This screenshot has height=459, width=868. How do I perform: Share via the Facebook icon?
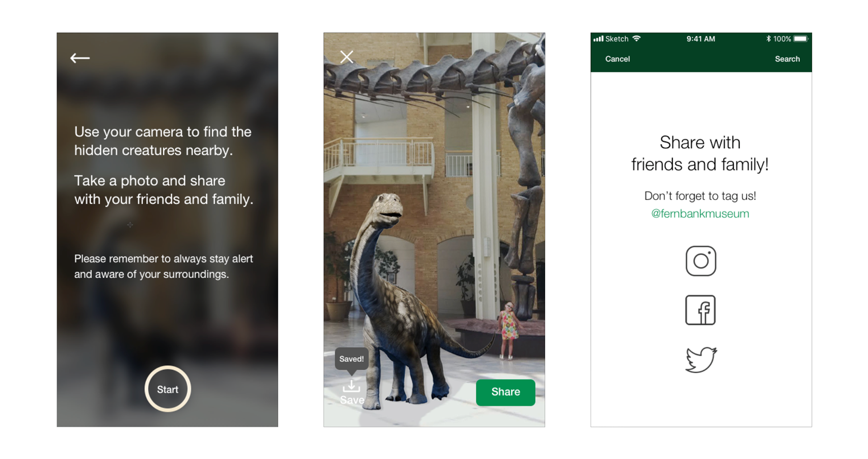point(700,310)
